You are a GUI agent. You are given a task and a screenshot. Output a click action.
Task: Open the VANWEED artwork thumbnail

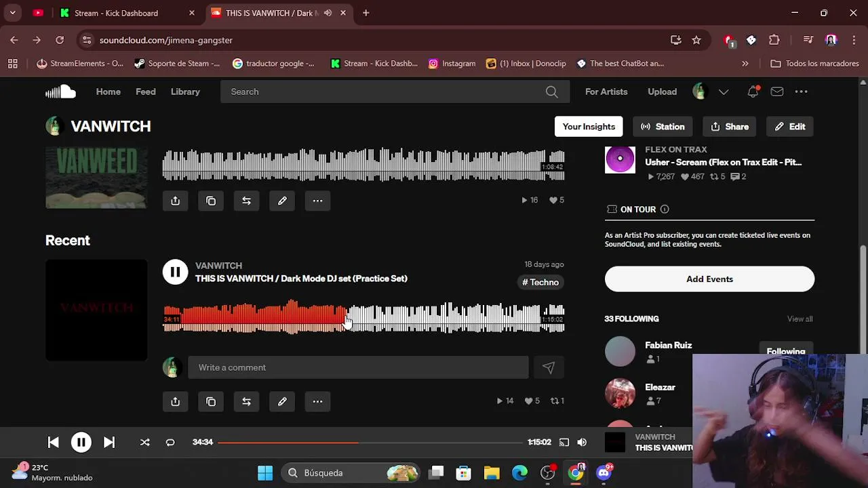tap(96, 178)
